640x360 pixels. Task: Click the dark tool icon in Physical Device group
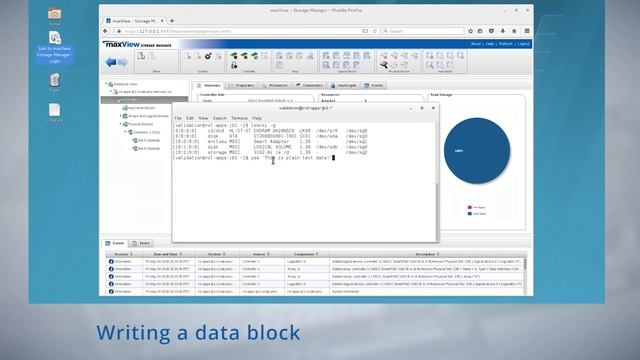point(384,65)
